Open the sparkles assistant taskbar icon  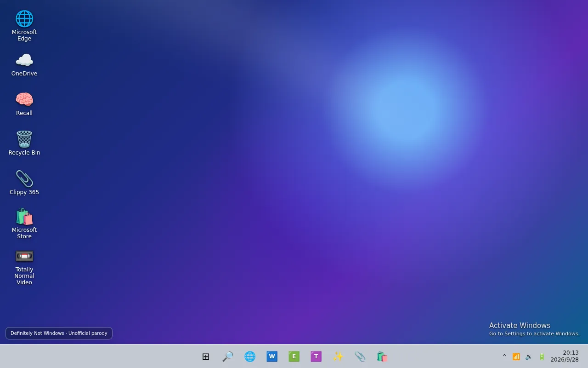tap(338, 356)
